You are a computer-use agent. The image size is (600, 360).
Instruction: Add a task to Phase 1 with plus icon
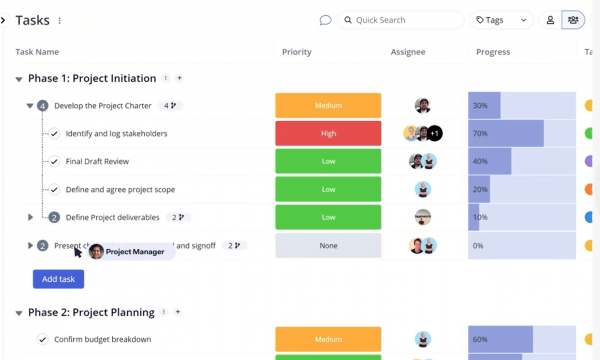point(179,78)
